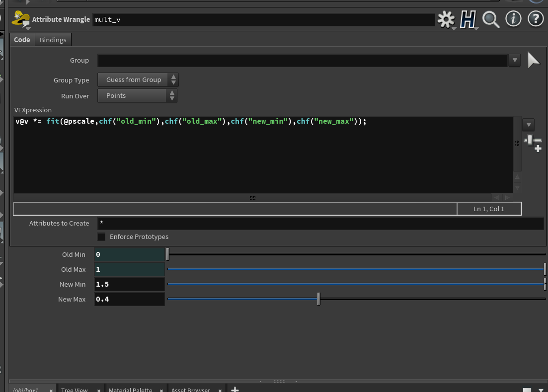
Task: Click the Attribute Wrangle title text
Action: (x=61, y=19)
